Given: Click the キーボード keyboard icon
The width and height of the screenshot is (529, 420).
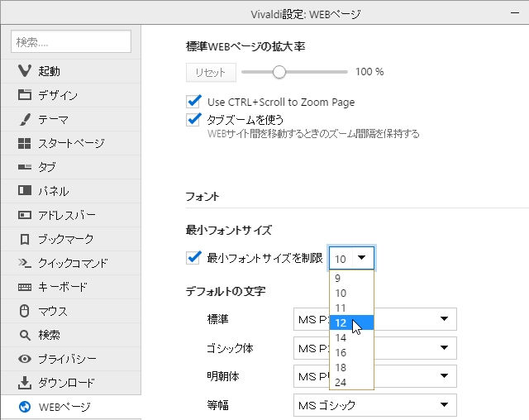Looking at the screenshot, I should (25, 287).
